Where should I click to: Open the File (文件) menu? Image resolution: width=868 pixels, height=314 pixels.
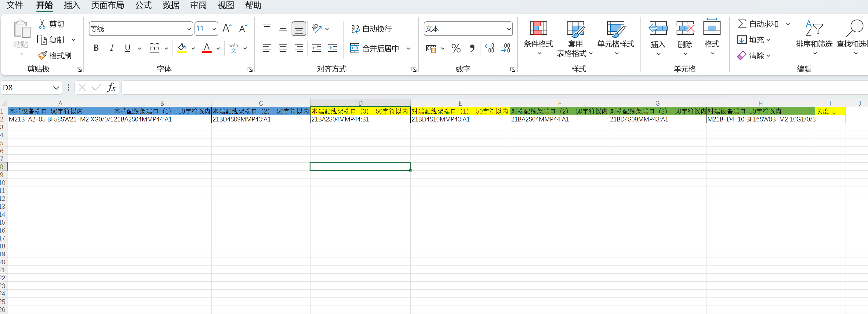point(15,5)
